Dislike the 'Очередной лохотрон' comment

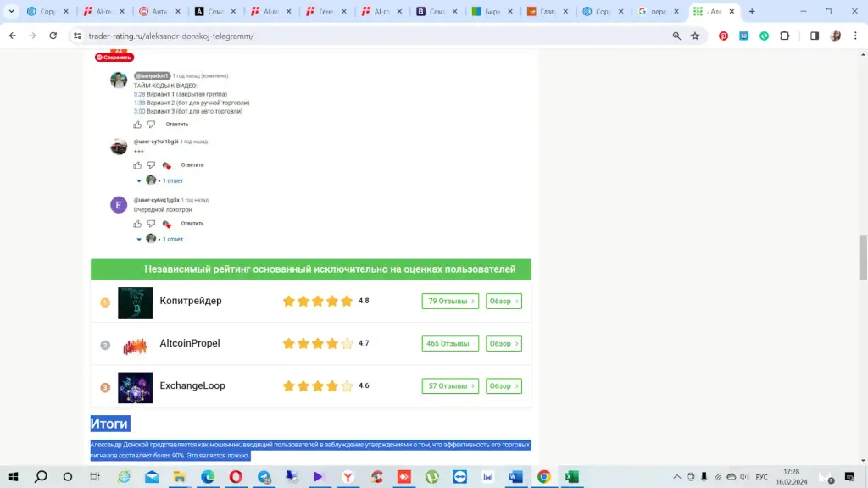pos(151,224)
